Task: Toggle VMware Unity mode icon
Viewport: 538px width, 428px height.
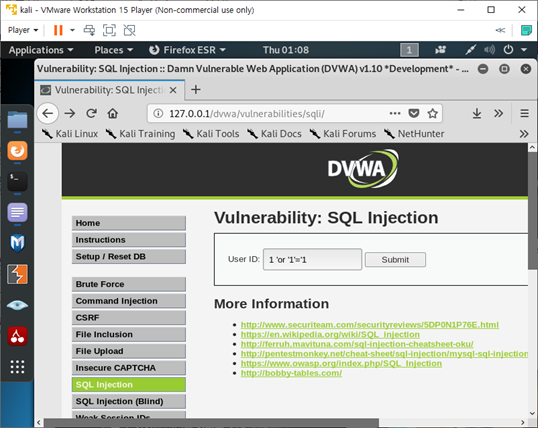Action: pyautogui.click(x=129, y=30)
